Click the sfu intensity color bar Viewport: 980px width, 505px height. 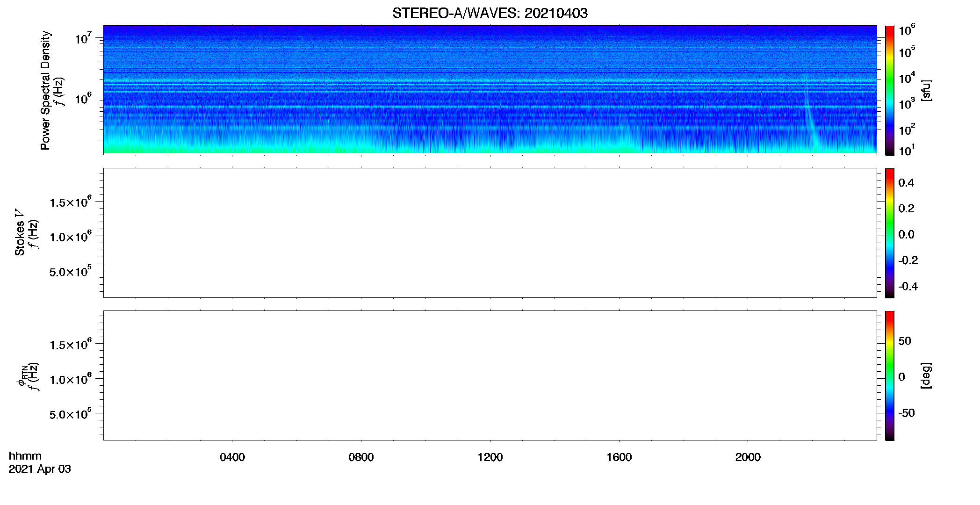click(889, 90)
